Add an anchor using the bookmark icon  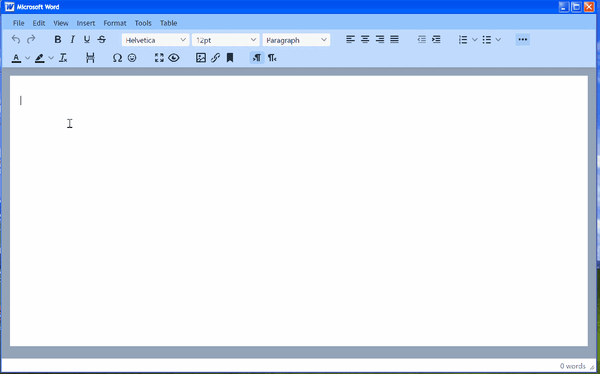pyautogui.click(x=230, y=58)
